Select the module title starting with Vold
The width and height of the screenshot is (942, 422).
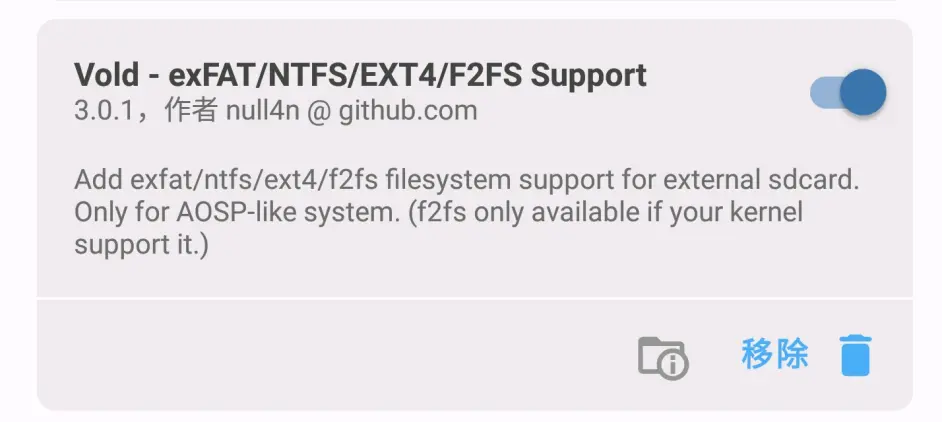(x=360, y=76)
